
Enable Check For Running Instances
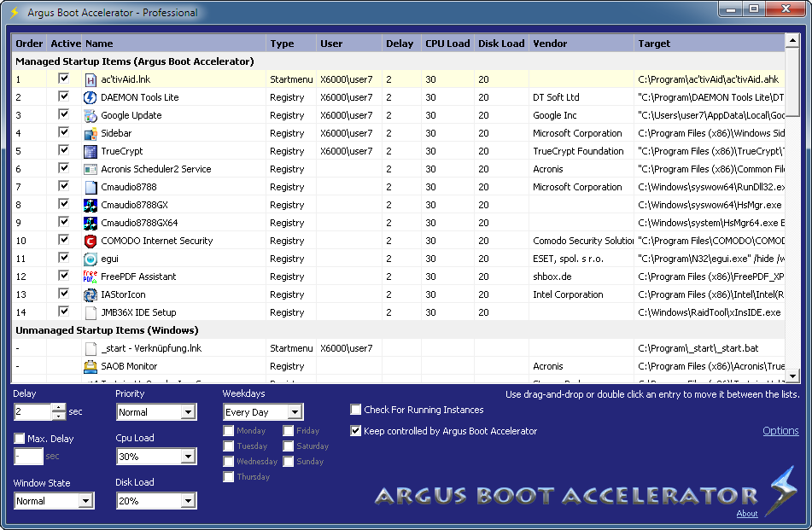tap(356, 410)
